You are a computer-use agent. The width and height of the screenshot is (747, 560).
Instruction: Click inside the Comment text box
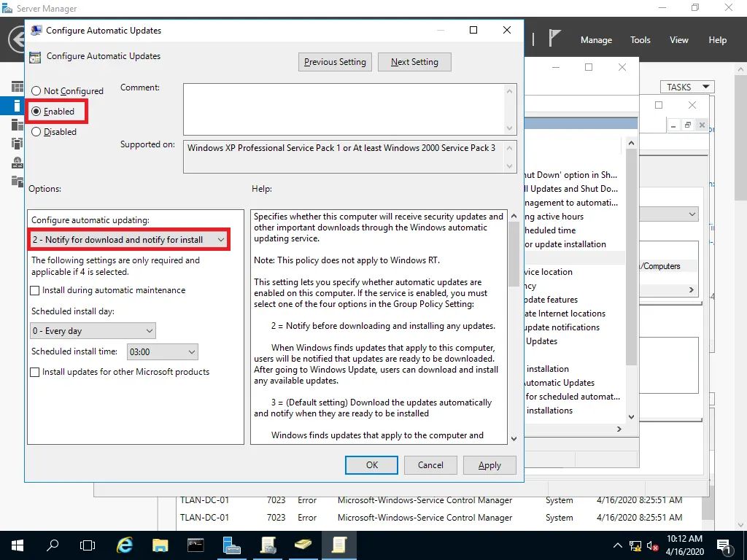[344, 109]
